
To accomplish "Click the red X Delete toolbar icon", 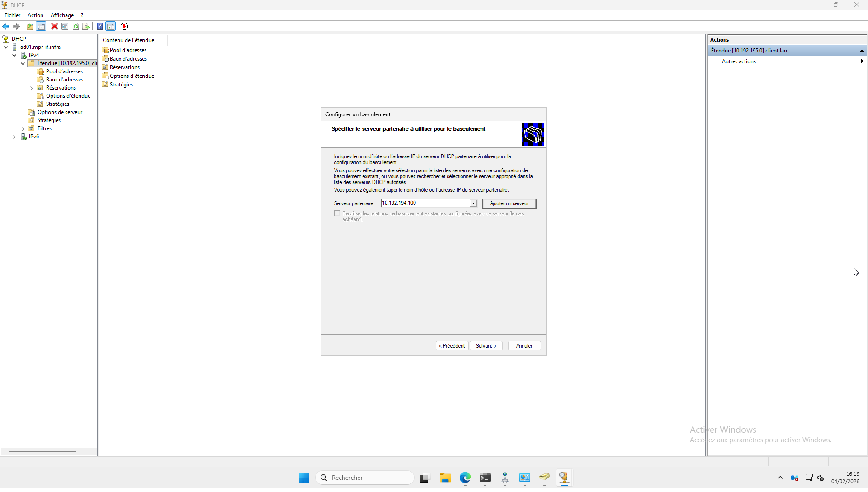I will coord(54,26).
